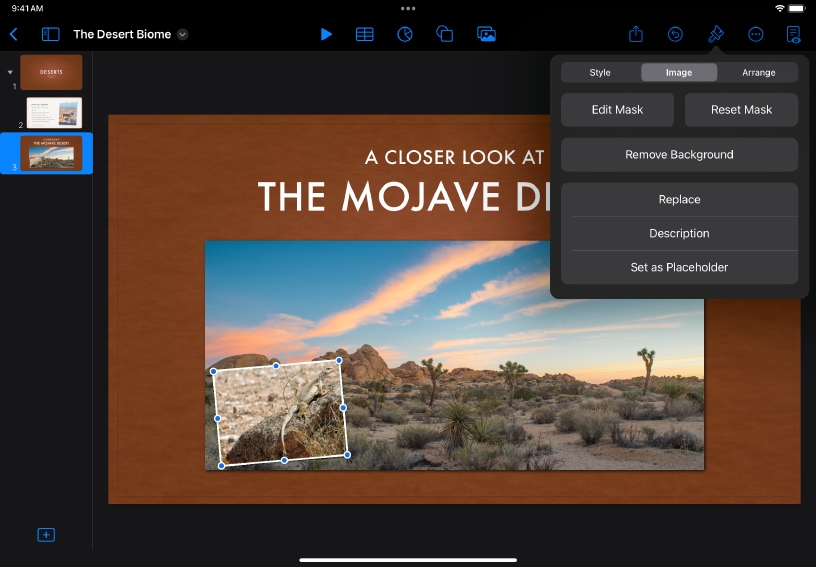
Task: Expand The Desert Biome title dropdown
Action: [182, 34]
